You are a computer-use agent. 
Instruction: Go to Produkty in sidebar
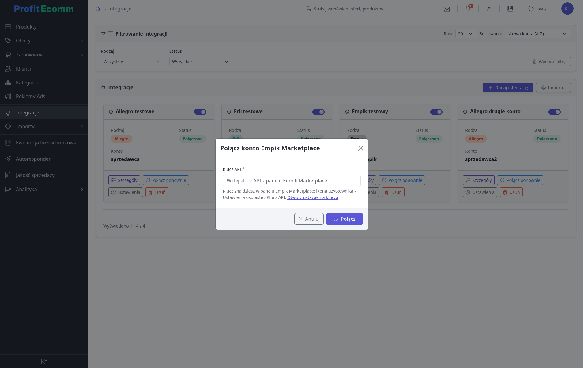[44, 27]
